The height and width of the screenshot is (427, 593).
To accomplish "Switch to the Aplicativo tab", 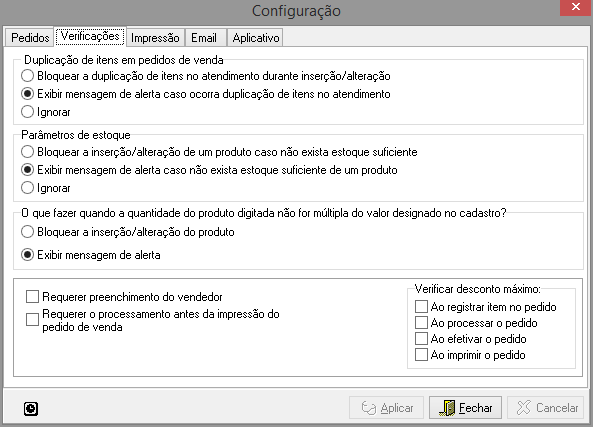I will pos(256,38).
